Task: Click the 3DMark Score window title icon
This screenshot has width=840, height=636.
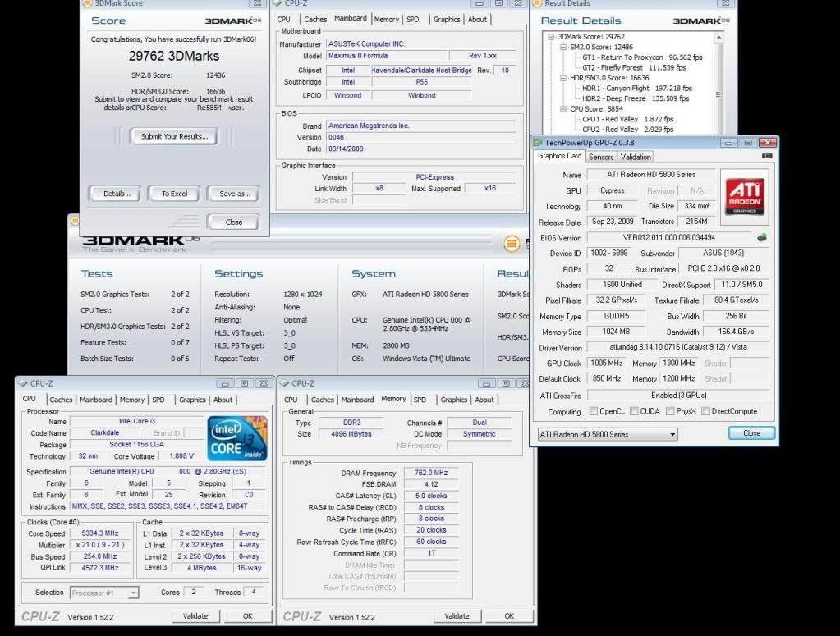Action: click(87, 3)
